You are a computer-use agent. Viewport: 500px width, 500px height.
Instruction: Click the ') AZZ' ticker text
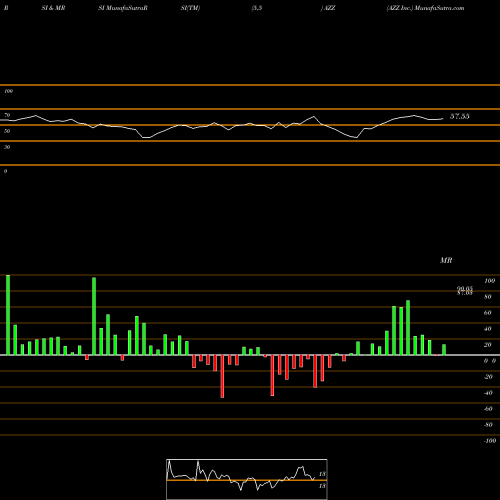pyautogui.click(x=328, y=8)
